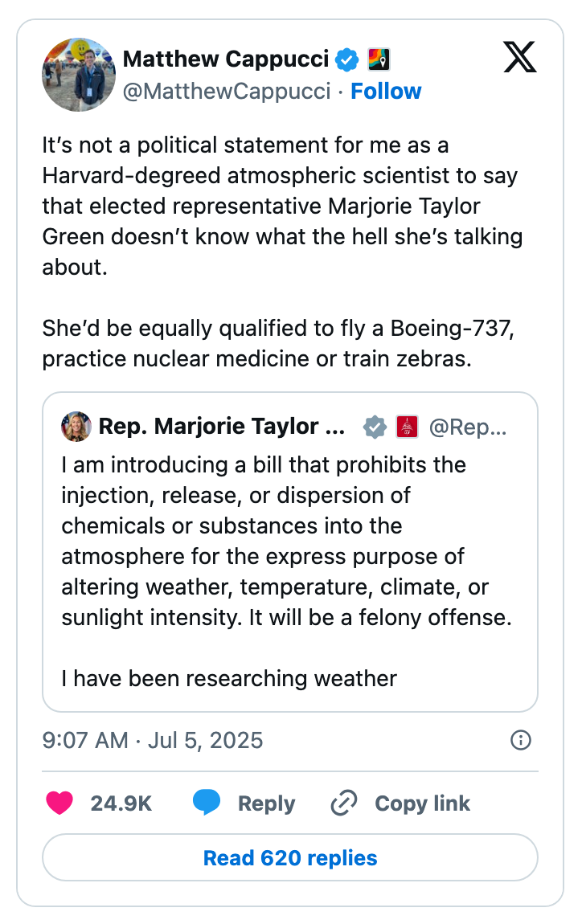Click Matthew Cappucci's blue verified badge

tap(346, 58)
